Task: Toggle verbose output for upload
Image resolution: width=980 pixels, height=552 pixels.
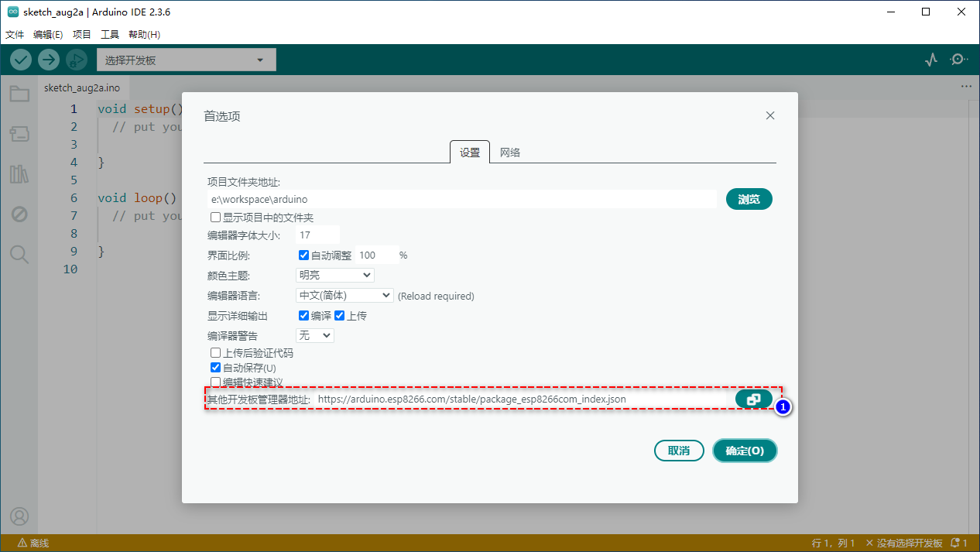Action: tap(339, 316)
